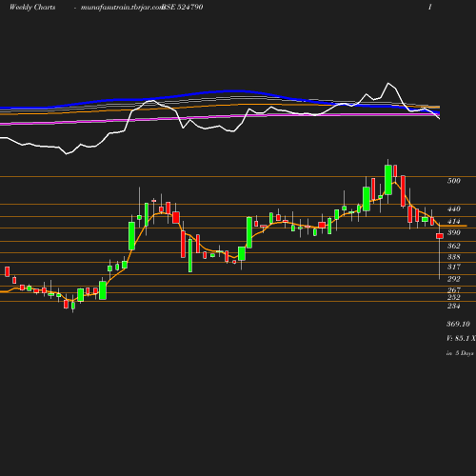This screenshot has height=476, width=476.
Task: Click the 'V: 85.1 X' volume text
Action: coord(461,338)
